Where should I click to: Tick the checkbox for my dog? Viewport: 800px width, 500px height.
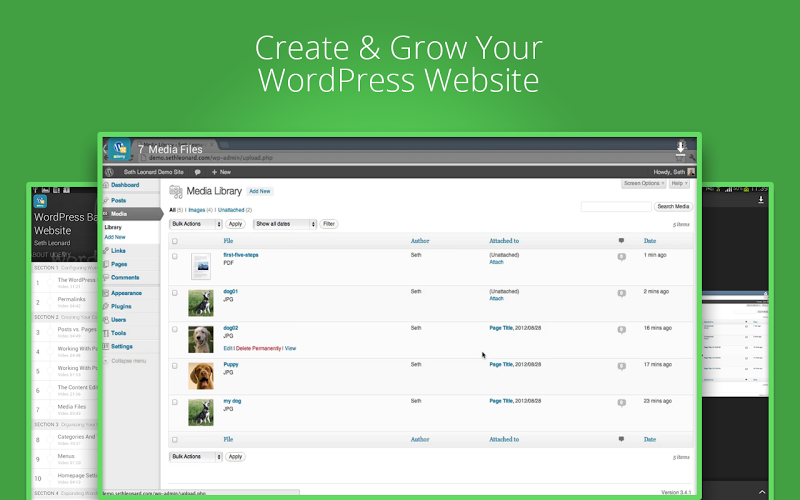pyautogui.click(x=175, y=403)
